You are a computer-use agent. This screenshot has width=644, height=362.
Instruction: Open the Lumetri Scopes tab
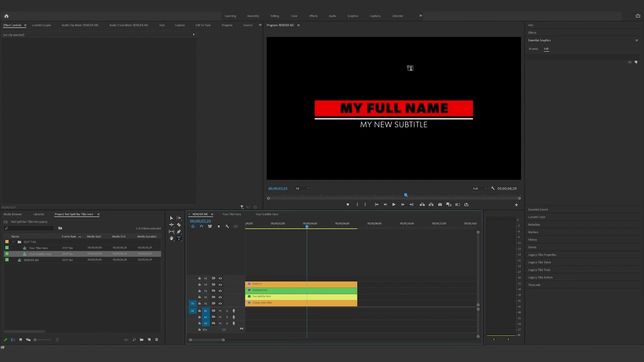click(x=41, y=25)
